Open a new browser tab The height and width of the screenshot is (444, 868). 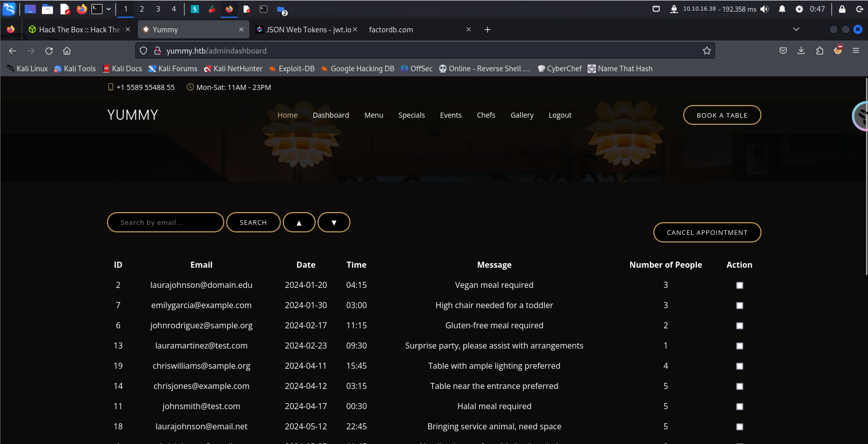487,30
